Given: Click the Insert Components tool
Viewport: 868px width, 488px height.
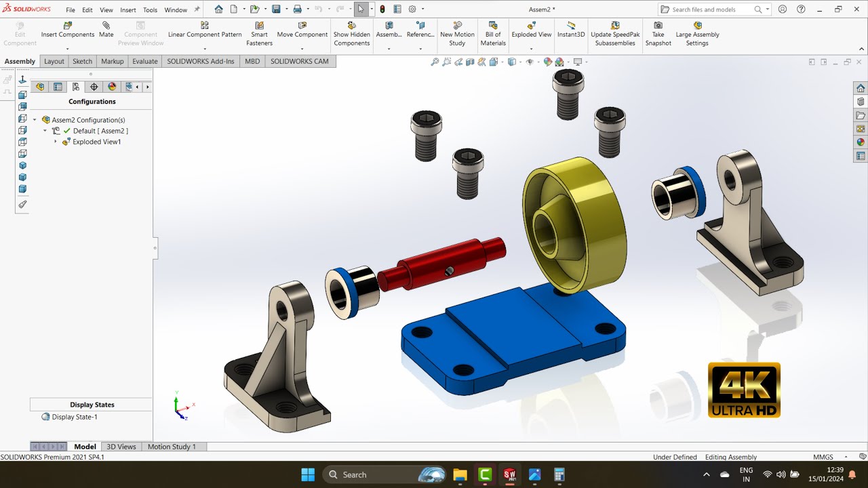Looking at the screenshot, I should pyautogui.click(x=67, y=30).
